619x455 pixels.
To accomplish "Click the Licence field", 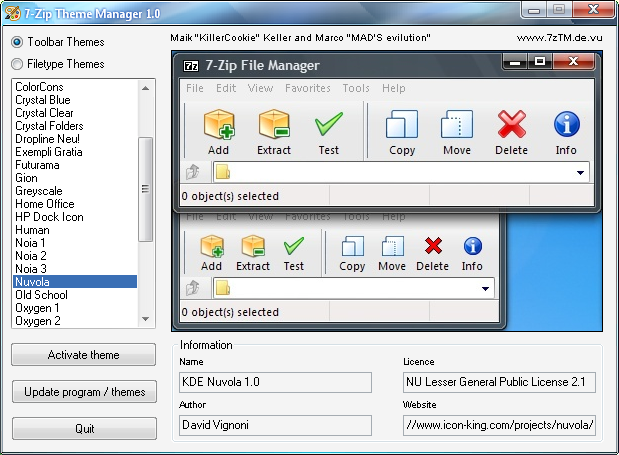I will pos(499,382).
